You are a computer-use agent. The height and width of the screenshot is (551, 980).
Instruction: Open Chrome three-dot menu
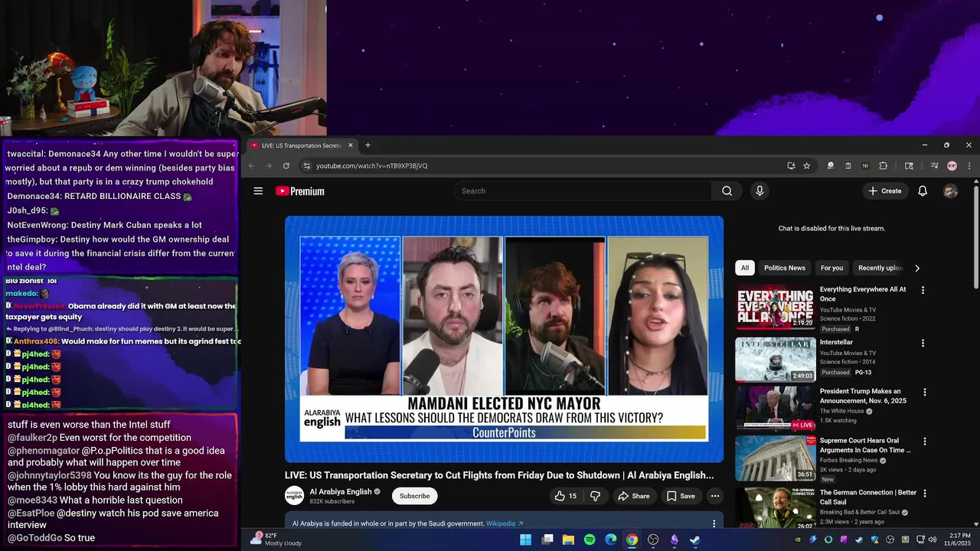pos(969,166)
